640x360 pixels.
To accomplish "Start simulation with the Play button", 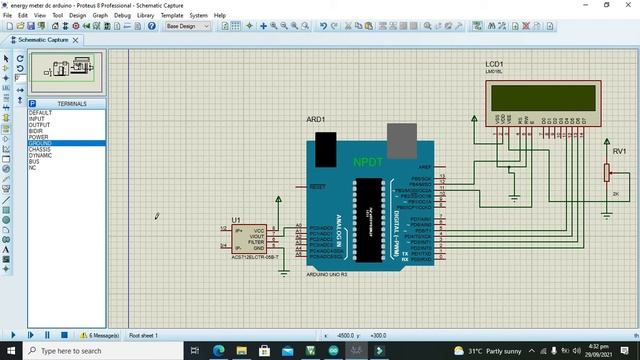I will tap(13, 335).
